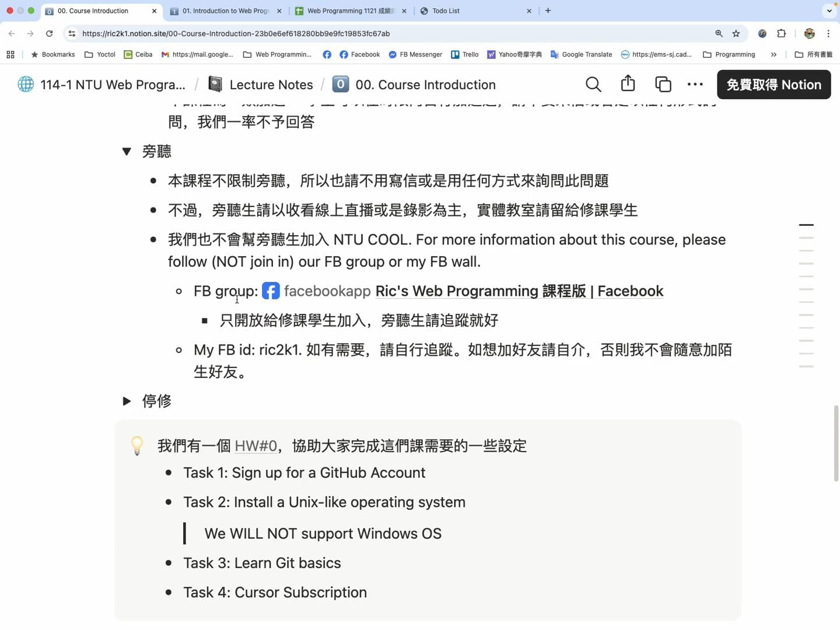Screen dimensions: 840x630
Task: Switch to the Web Programming 1121 spreadsheet tab
Action: (350, 11)
